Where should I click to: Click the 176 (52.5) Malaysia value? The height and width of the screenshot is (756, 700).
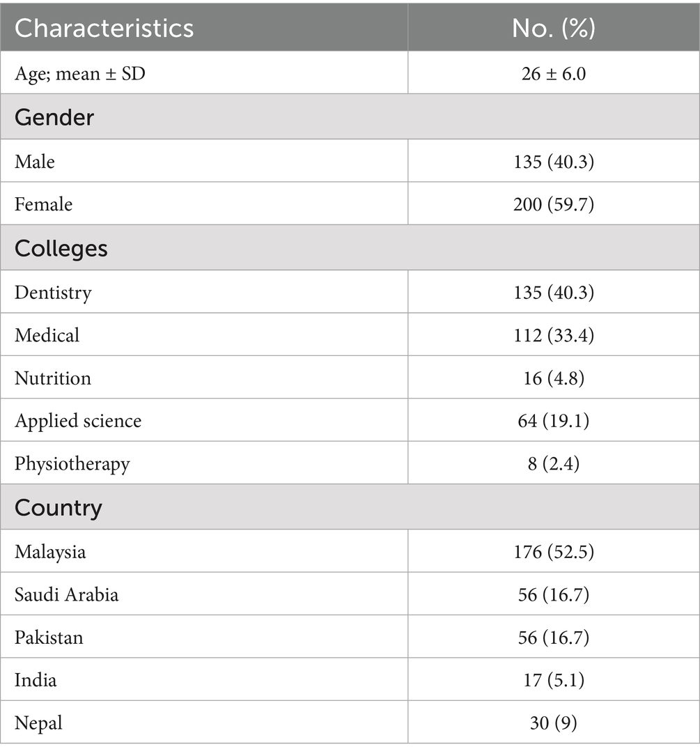554,552
